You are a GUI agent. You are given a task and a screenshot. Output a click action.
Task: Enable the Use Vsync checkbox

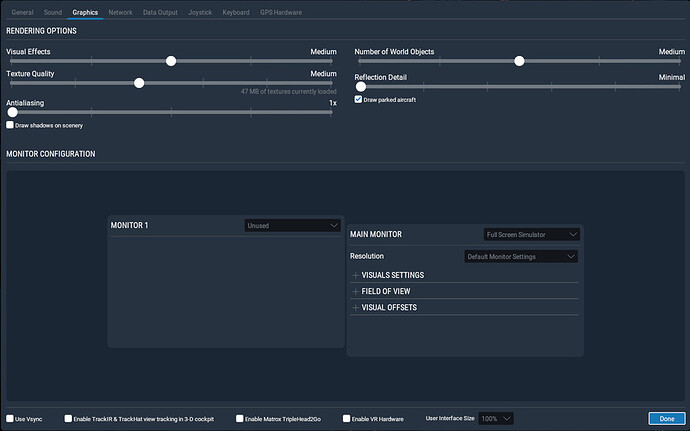tap(10, 419)
